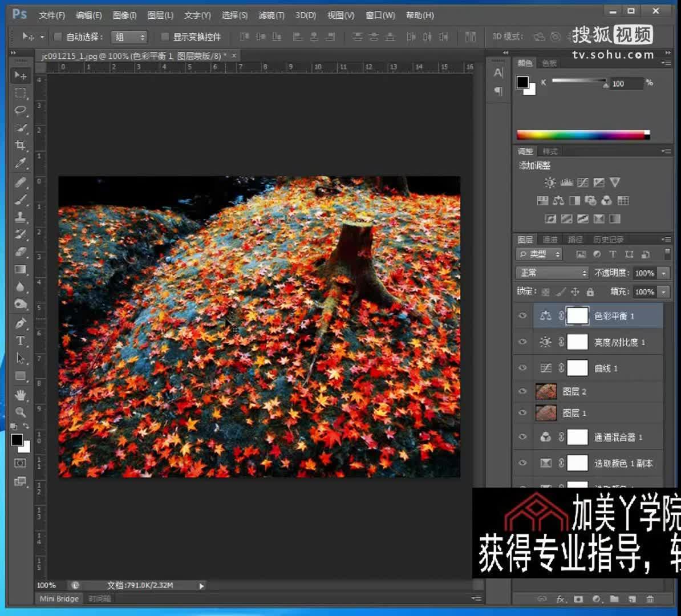Click the 自动选择 checkbox in options bar
The height and width of the screenshot is (616, 681).
(x=58, y=37)
